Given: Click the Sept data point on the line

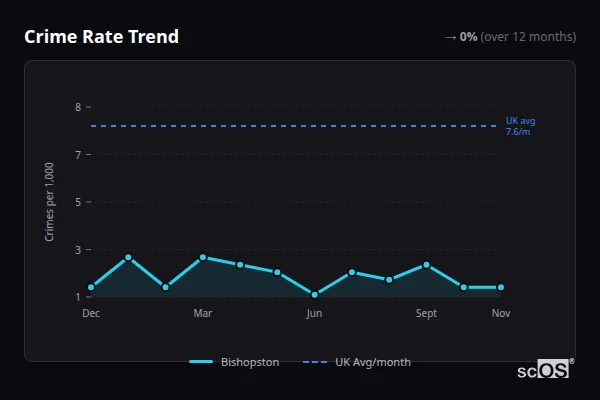Looking at the screenshot, I should [x=426, y=265].
